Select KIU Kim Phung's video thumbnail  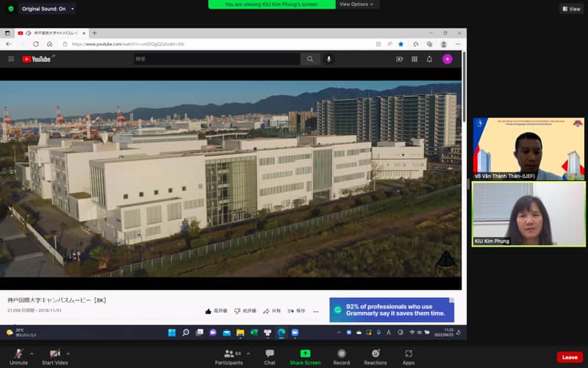point(528,214)
